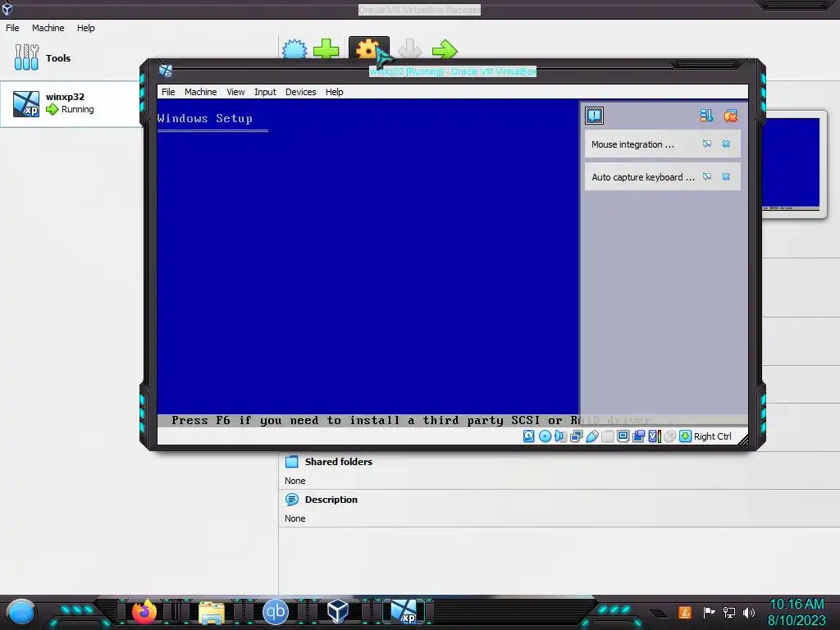The height and width of the screenshot is (630, 840).
Task: Click the Right Ctrl host key label
Action: tap(713, 436)
